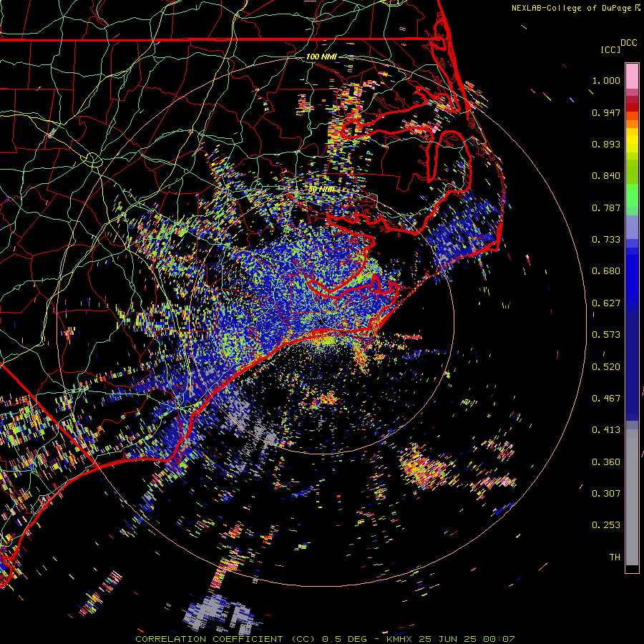
Task: Click the 0.733 scale label
Action: (606, 240)
